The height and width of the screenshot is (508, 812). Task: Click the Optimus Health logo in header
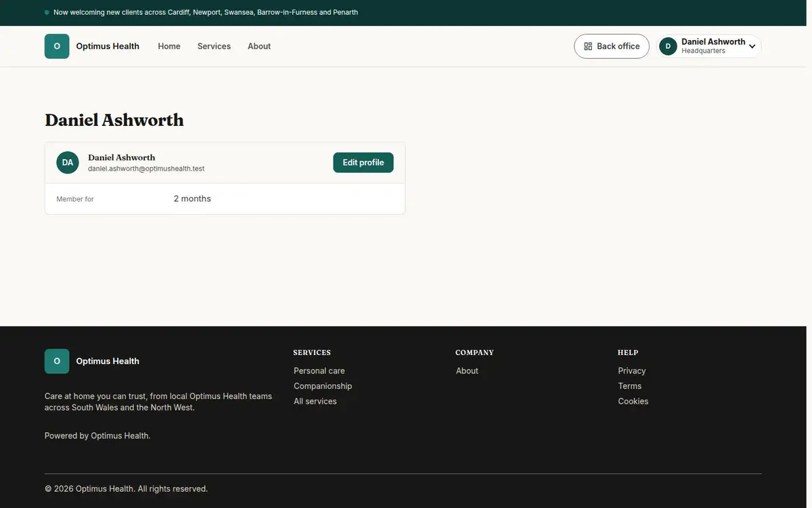(x=57, y=46)
